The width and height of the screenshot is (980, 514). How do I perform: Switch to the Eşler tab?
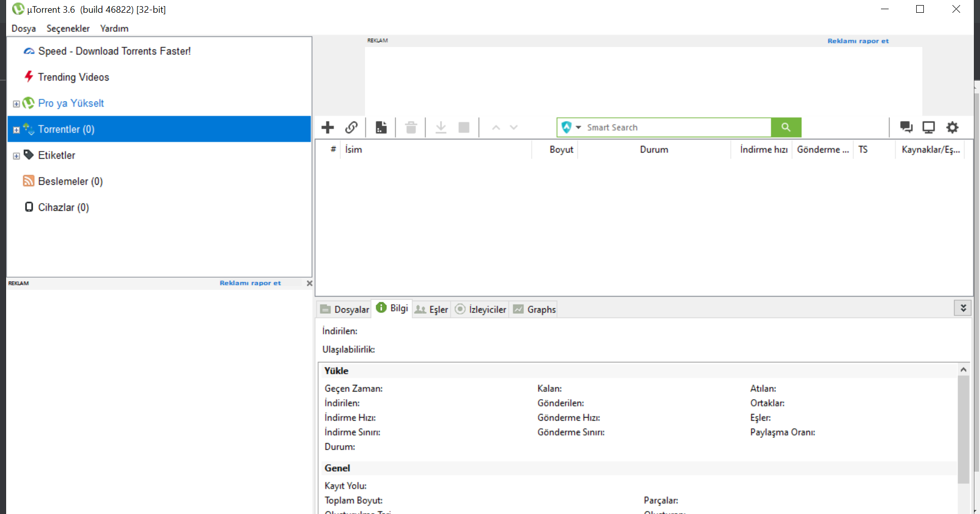click(x=431, y=309)
